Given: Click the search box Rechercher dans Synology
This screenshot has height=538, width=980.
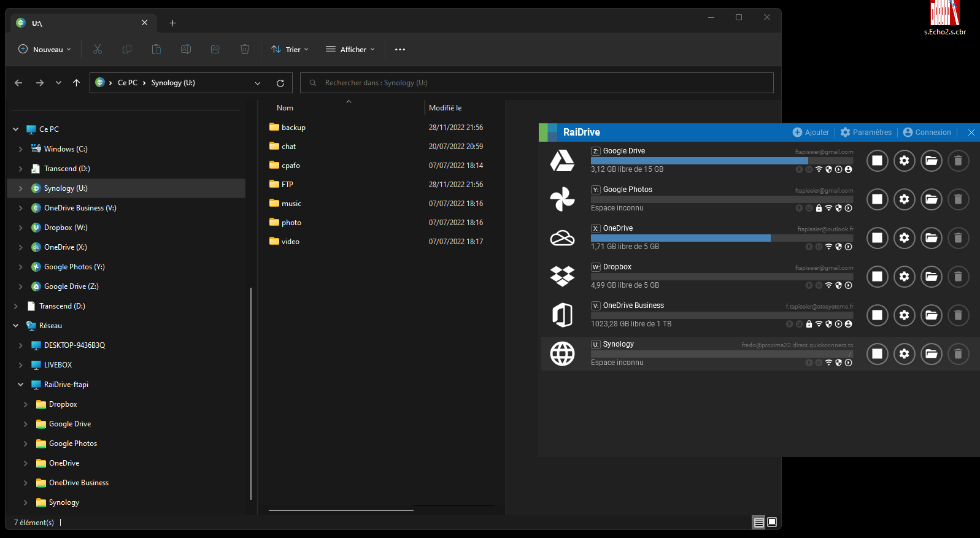Looking at the screenshot, I should 537,83.
